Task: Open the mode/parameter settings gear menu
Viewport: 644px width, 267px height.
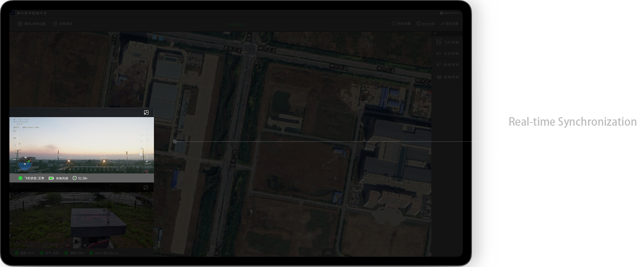Action: (20, 24)
